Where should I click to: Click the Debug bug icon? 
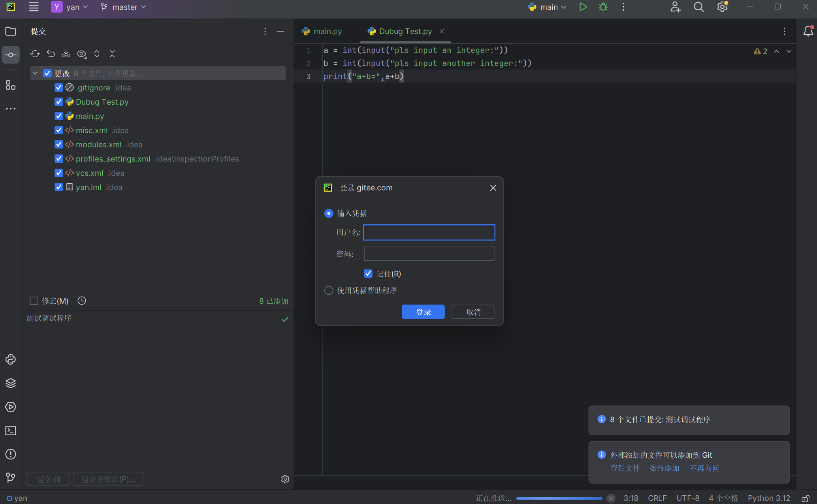[x=603, y=7]
